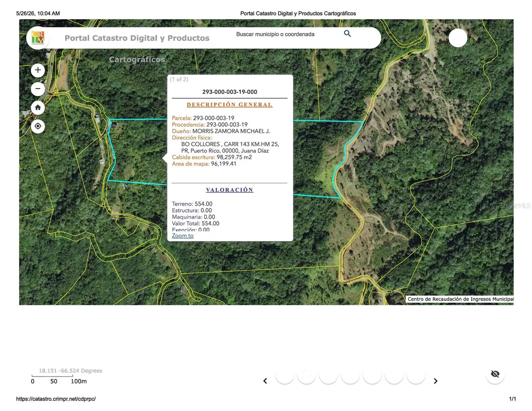
Task: Click the magnifying glass search icon
Action: pos(347,34)
